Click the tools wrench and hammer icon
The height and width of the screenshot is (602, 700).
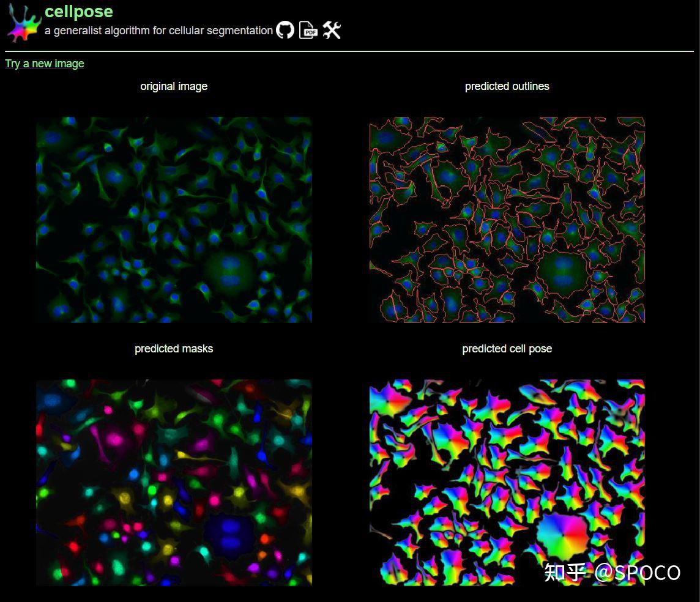332,31
